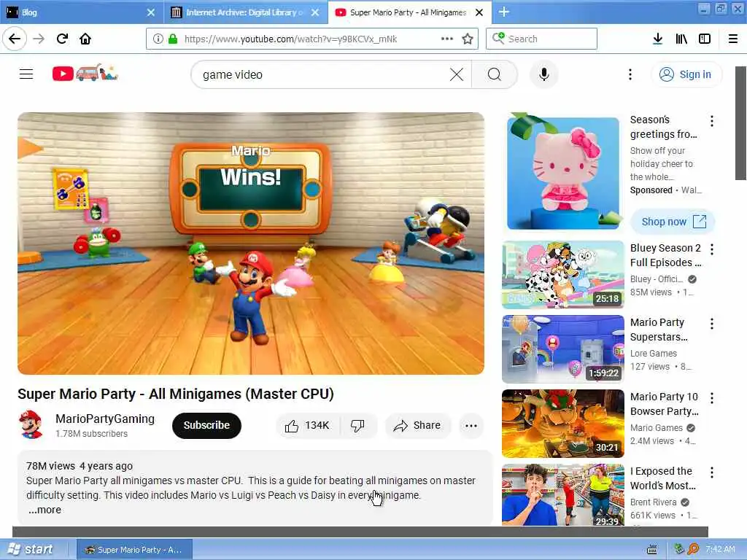Open options menu for Mario Party 10 video
The image size is (747, 560).
(x=712, y=398)
